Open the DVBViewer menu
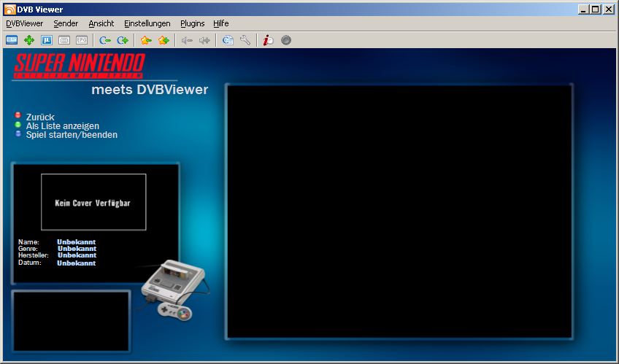 pyautogui.click(x=25, y=23)
